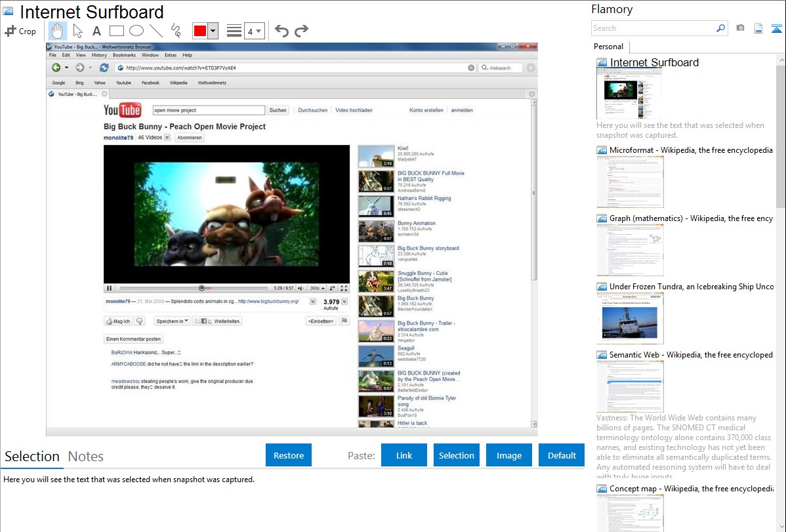Viewport: 786px width, 532px height.
Task: Click the video fullscreen icon
Action: 344,289
